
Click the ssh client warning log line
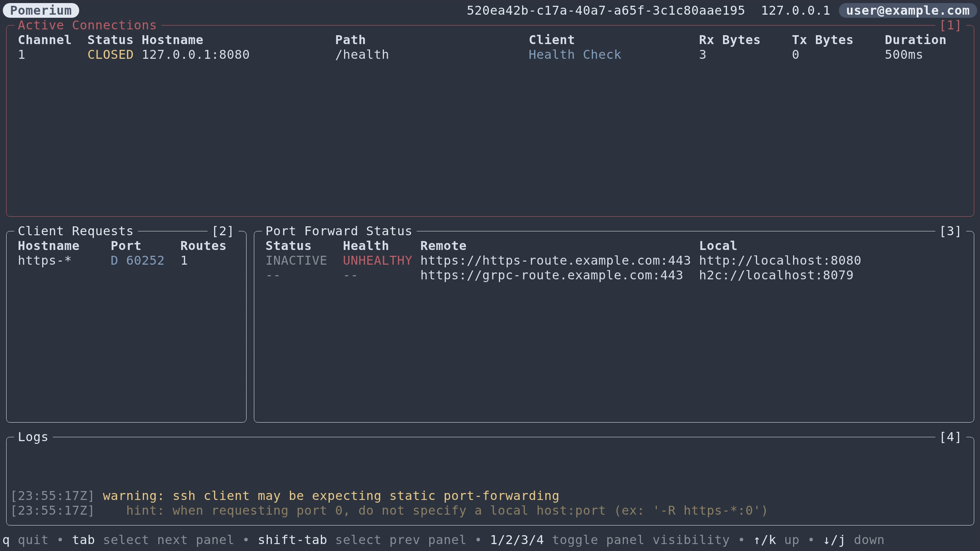click(331, 496)
